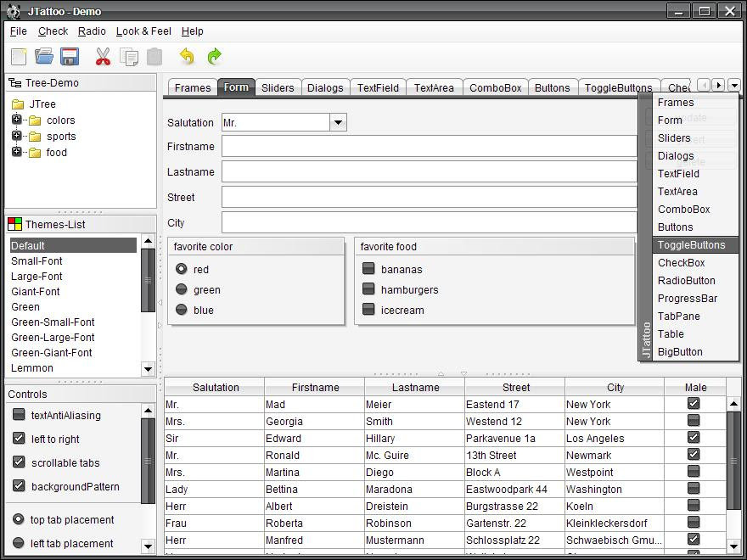The width and height of the screenshot is (747, 560).
Task: Switch to the Sliders tab
Action: pos(278,87)
